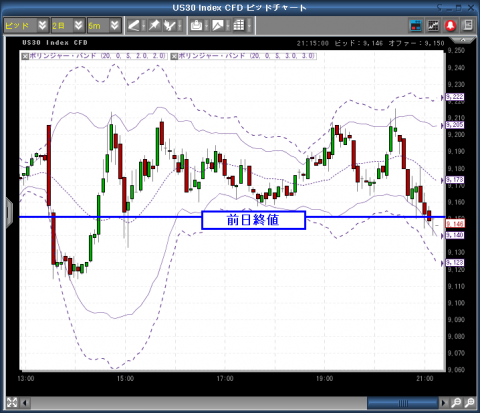Viewport: 480px width, 413px height.
Task: Click the chart window icon at top right
Action: click(x=433, y=26)
